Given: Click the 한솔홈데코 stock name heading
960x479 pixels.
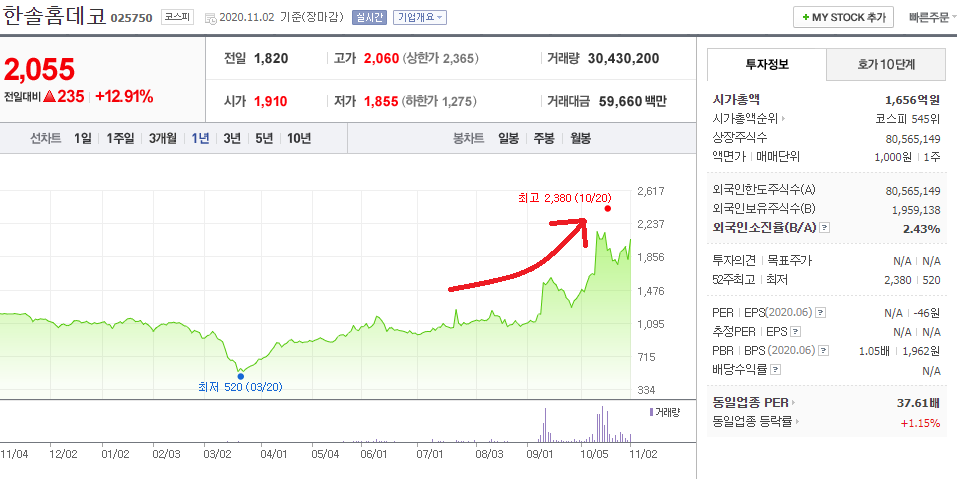Looking at the screenshot, I should pyautogui.click(x=54, y=16).
